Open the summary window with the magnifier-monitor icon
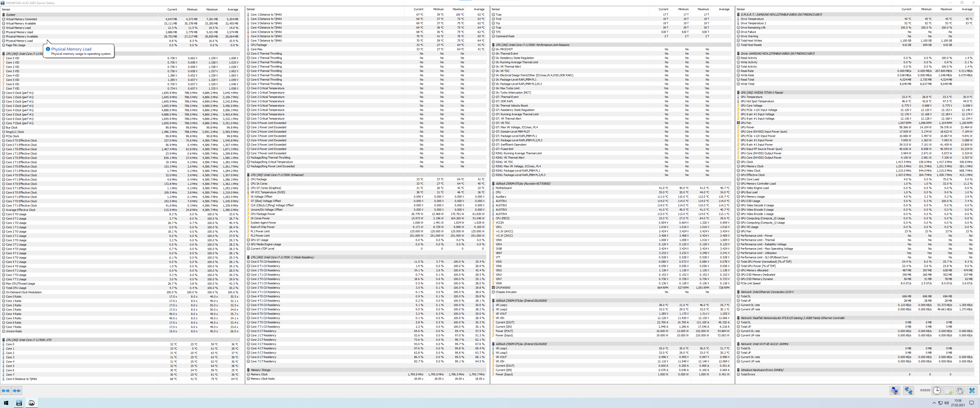Viewport: 980px width, 408px height. 895,390
